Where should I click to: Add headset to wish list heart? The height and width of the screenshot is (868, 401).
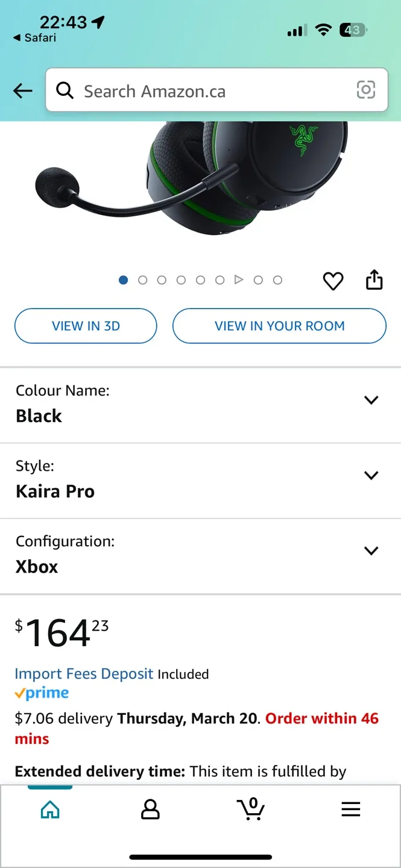click(333, 281)
